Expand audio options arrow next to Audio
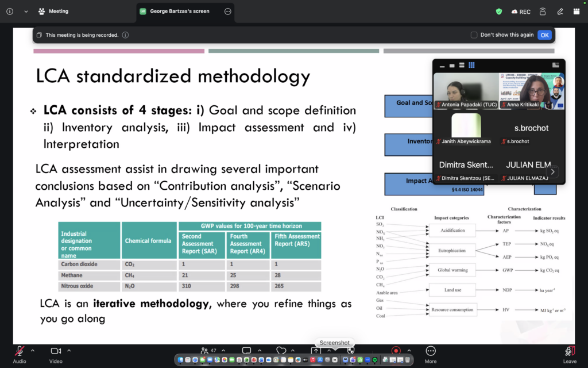Image resolution: width=588 pixels, height=368 pixels. (x=33, y=350)
